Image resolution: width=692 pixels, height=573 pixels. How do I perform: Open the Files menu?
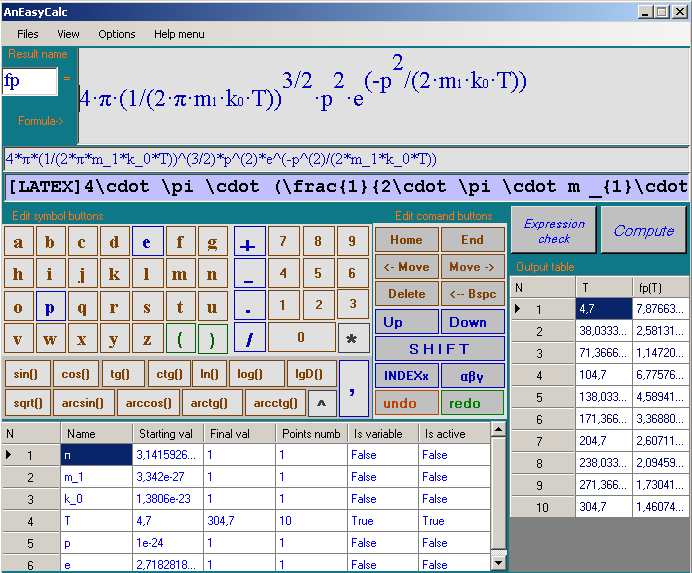(x=28, y=34)
